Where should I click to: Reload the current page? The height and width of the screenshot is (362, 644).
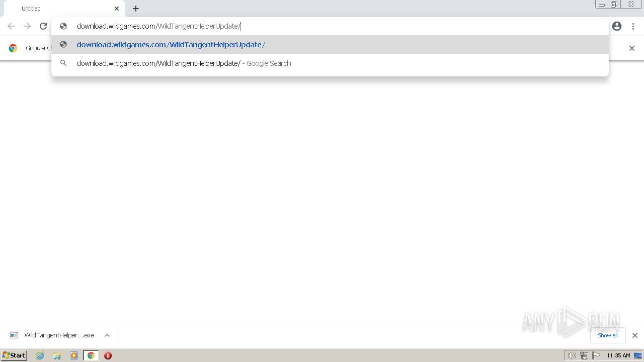click(43, 26)
